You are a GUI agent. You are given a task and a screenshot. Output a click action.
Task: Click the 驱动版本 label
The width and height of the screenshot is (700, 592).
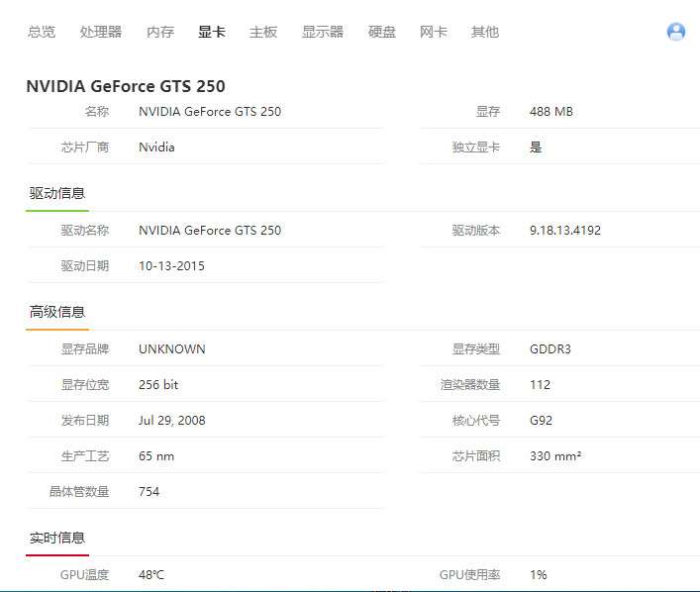pos(476,231)
